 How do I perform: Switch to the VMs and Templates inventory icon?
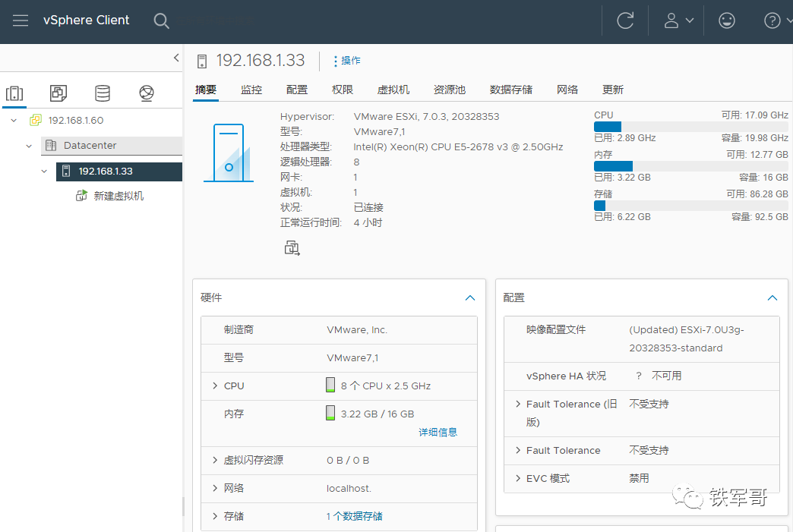pos(58,93)
